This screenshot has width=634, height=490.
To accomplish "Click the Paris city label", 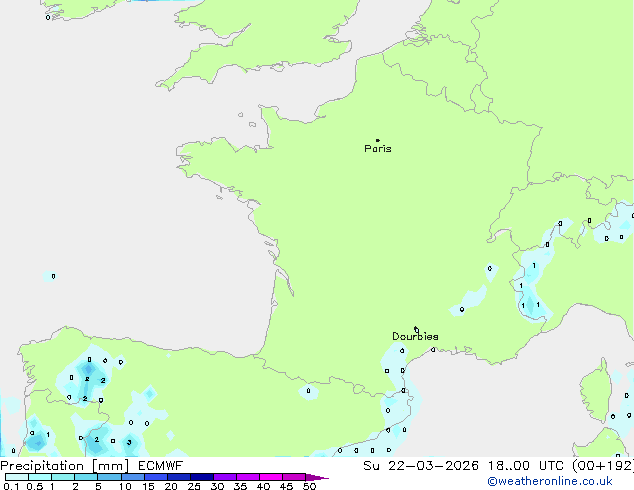I will tap(378, 149).
